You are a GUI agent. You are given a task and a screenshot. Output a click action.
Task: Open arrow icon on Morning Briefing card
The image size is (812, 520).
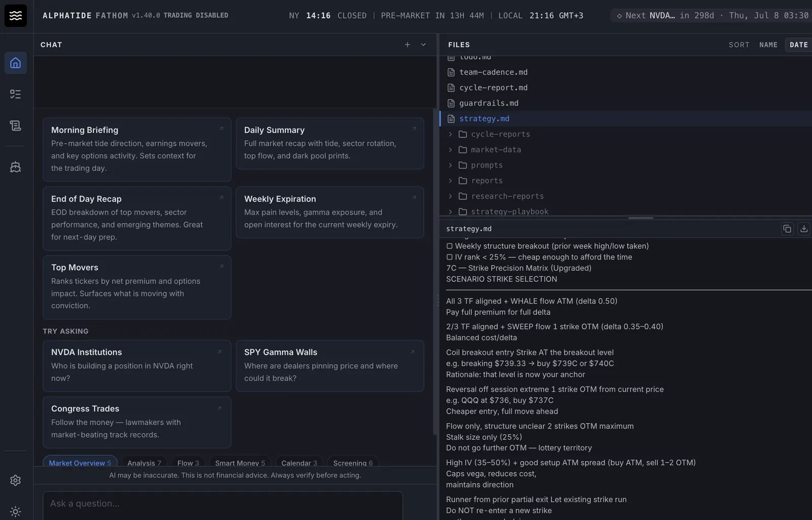(x=221, y=129)
